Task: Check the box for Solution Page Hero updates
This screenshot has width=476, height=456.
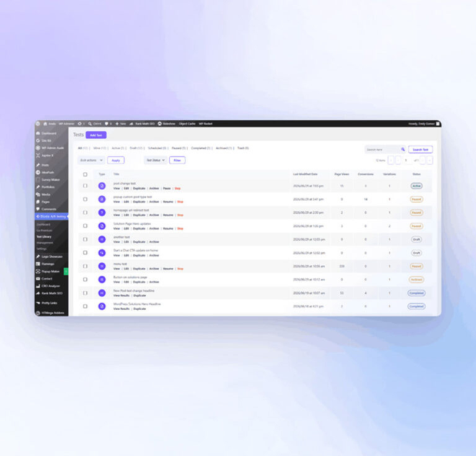Action: [x=86, y=226]
